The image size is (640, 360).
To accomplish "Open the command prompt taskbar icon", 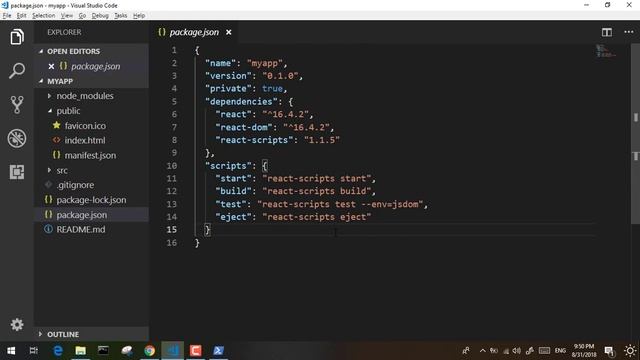I will click(103, 351).
